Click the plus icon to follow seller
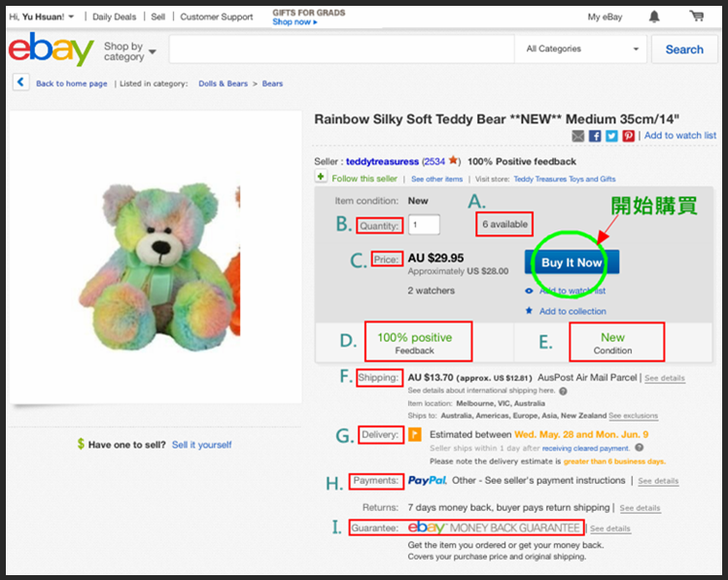The height and width of the screenshot is (580, 728). click(x=321, y=177)
